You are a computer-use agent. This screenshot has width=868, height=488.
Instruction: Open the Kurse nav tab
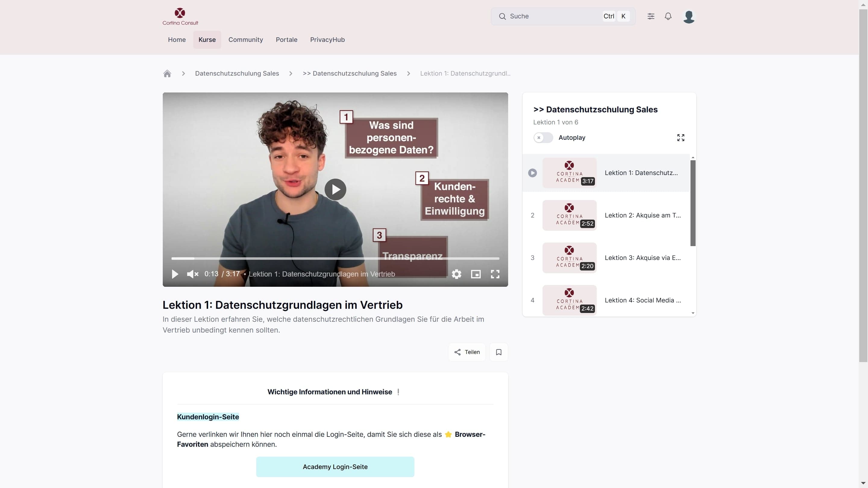(x=207, y=40)
